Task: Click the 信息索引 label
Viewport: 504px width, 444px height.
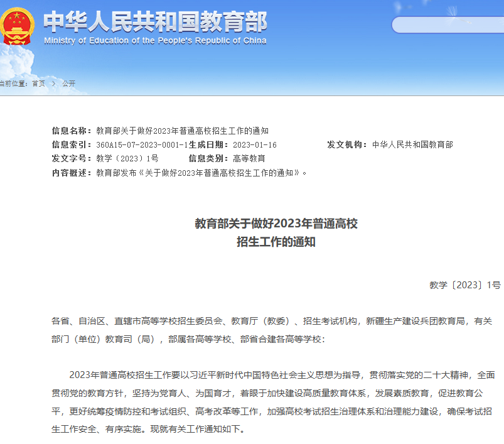Action: (72, 145)
